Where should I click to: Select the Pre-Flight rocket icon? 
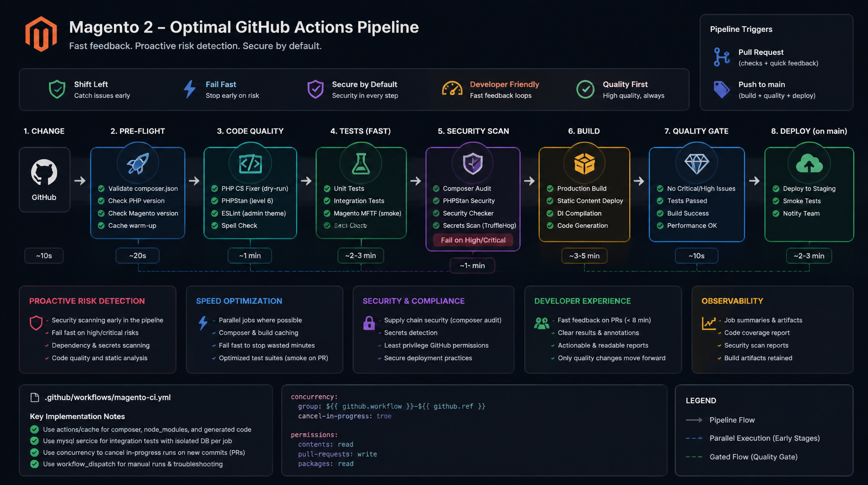click(138, 163)
